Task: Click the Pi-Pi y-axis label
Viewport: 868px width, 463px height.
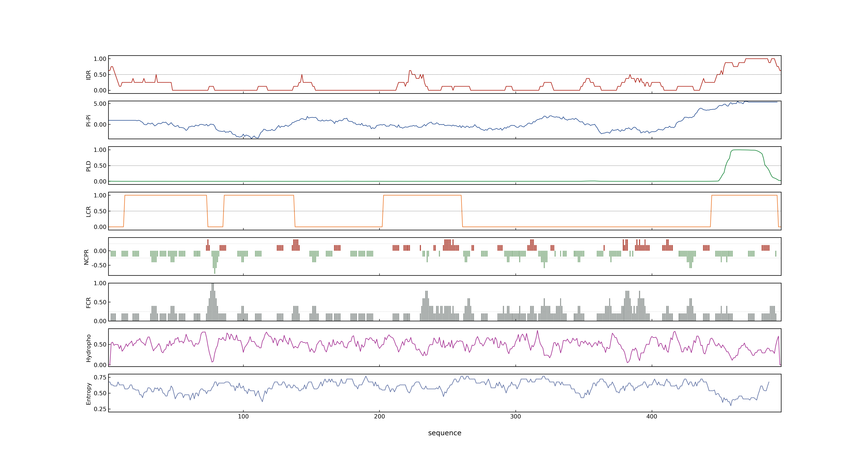Action: [88, 120]
